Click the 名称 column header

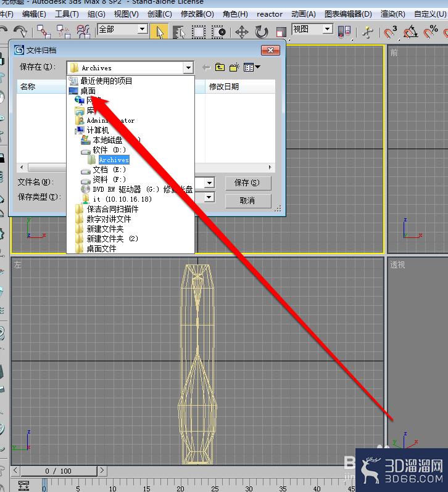41,86
